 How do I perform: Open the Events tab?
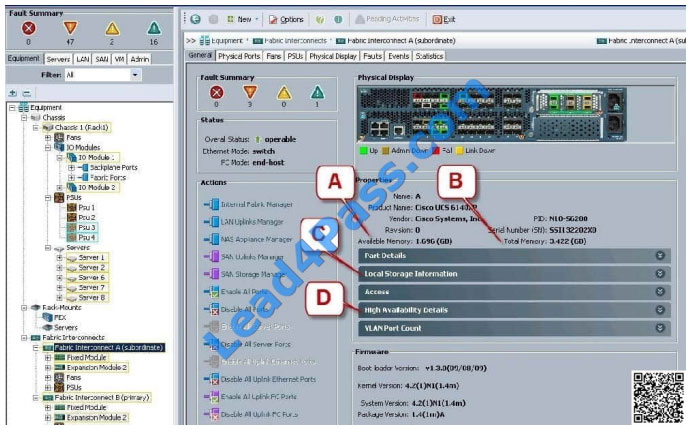coord(398,56)
